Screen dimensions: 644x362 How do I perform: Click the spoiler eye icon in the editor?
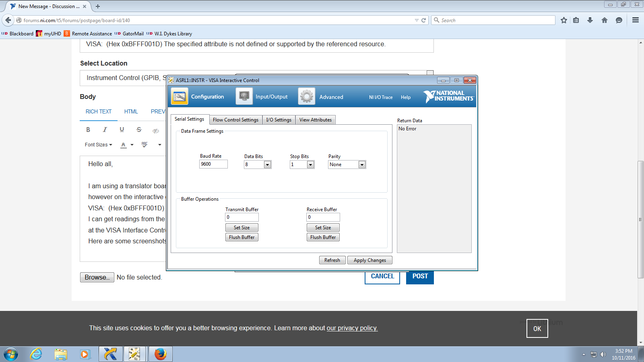point(156,130)
